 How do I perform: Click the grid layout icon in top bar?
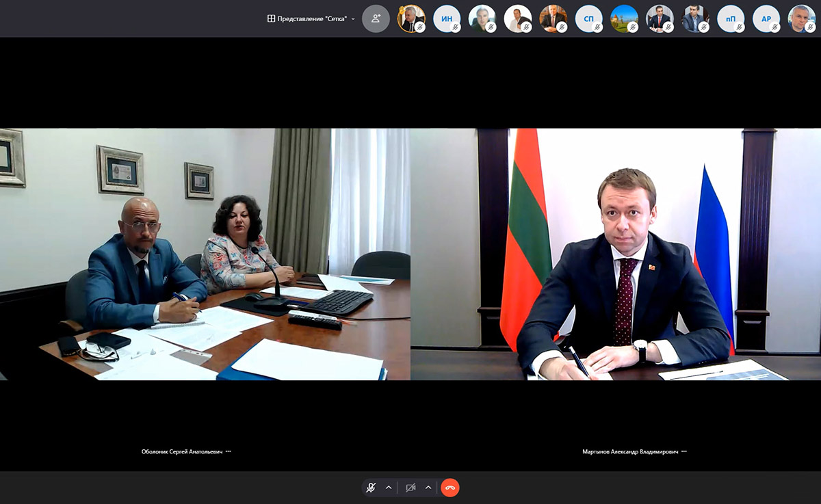[271, 18]
